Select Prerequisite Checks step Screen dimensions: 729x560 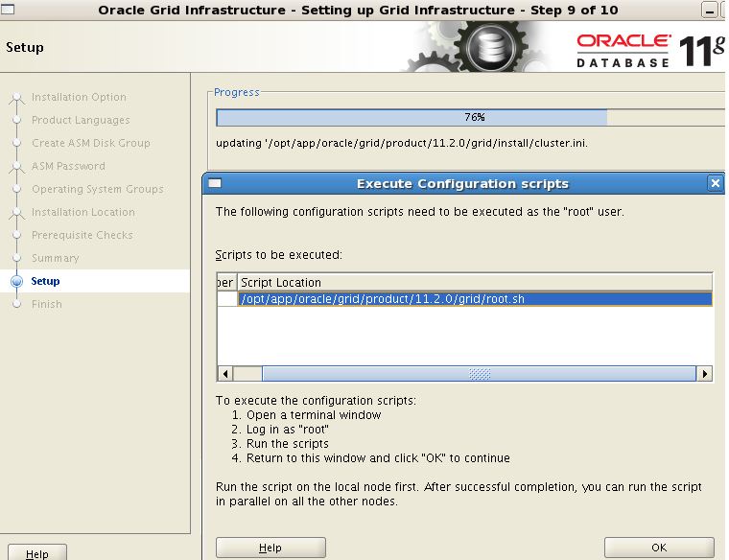coord(82,235)
